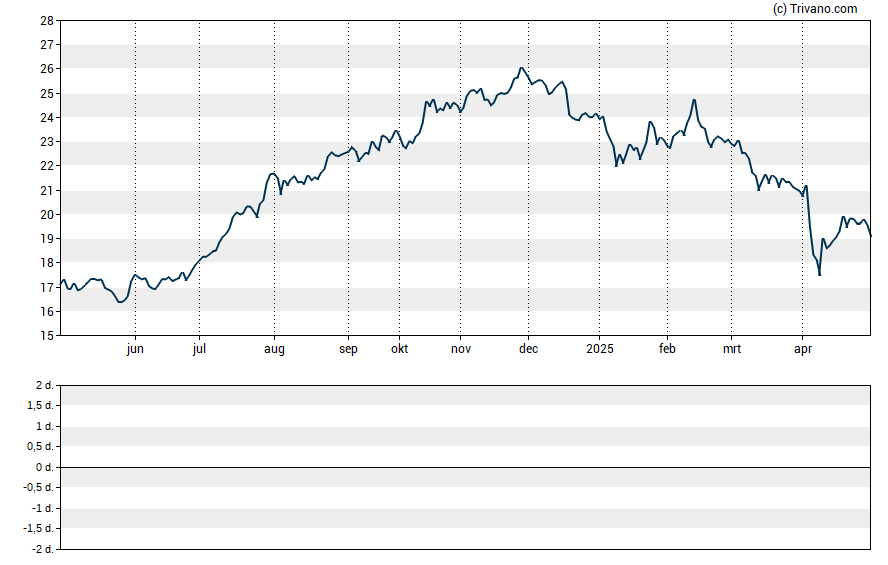Click the price axis value 28
Screen dimensions: 888x565
point(47,21)
